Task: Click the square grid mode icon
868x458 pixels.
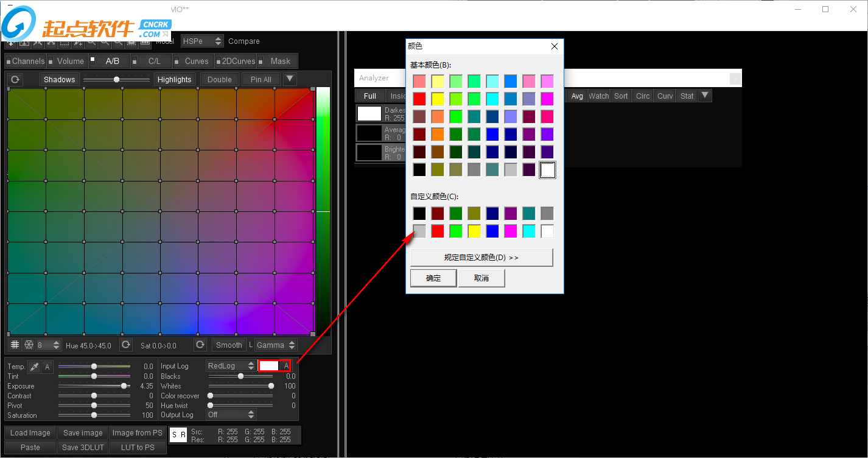Action: point(15,345)
